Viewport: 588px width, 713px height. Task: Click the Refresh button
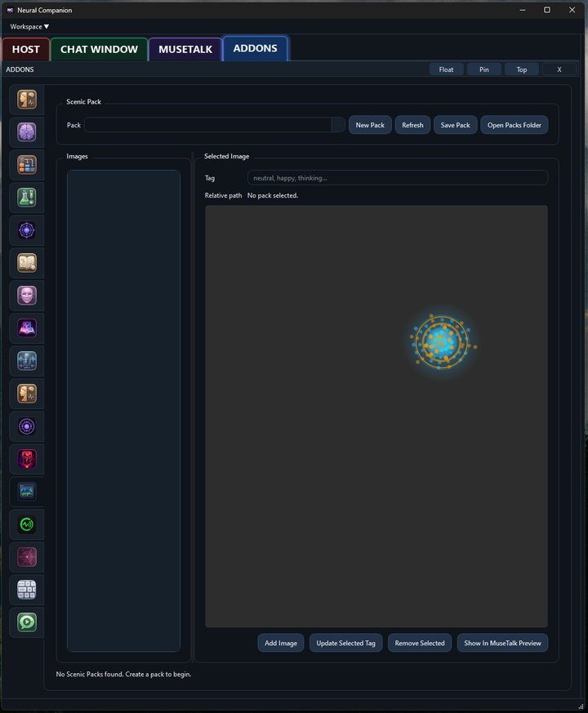point(412,125)
